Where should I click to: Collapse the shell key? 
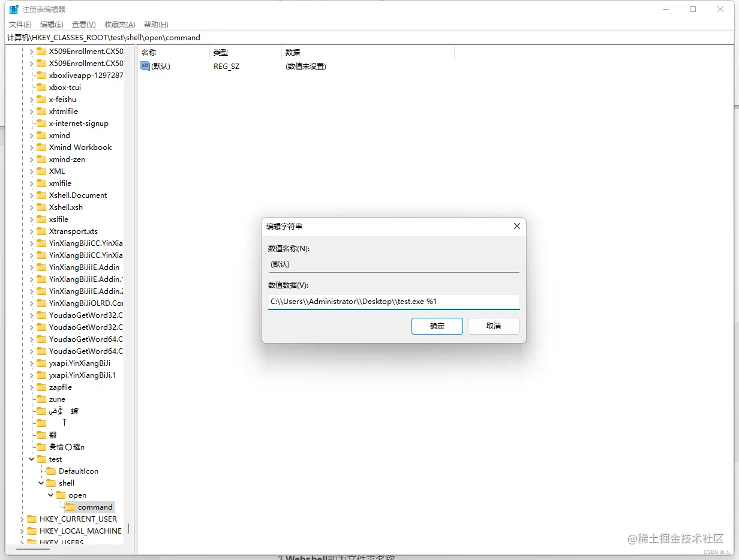click(x=41, y=483)
